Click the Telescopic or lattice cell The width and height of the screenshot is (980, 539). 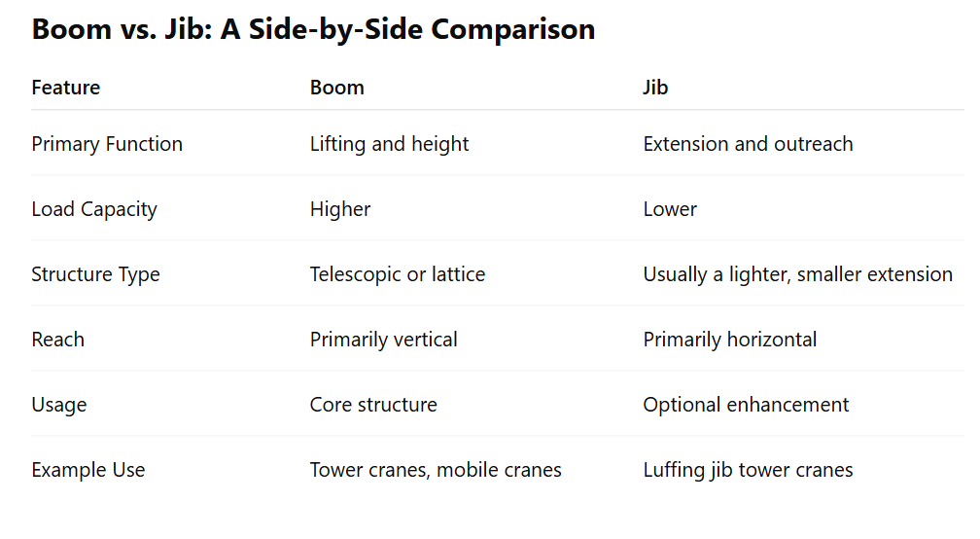click(398, 273)
